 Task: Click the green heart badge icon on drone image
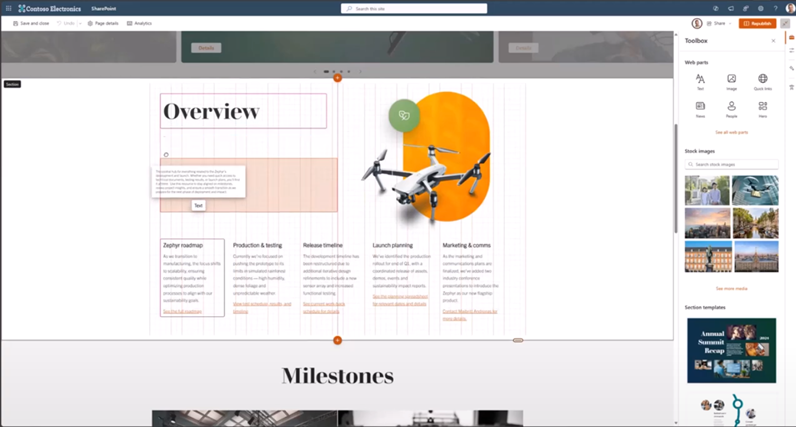[404, 115]
